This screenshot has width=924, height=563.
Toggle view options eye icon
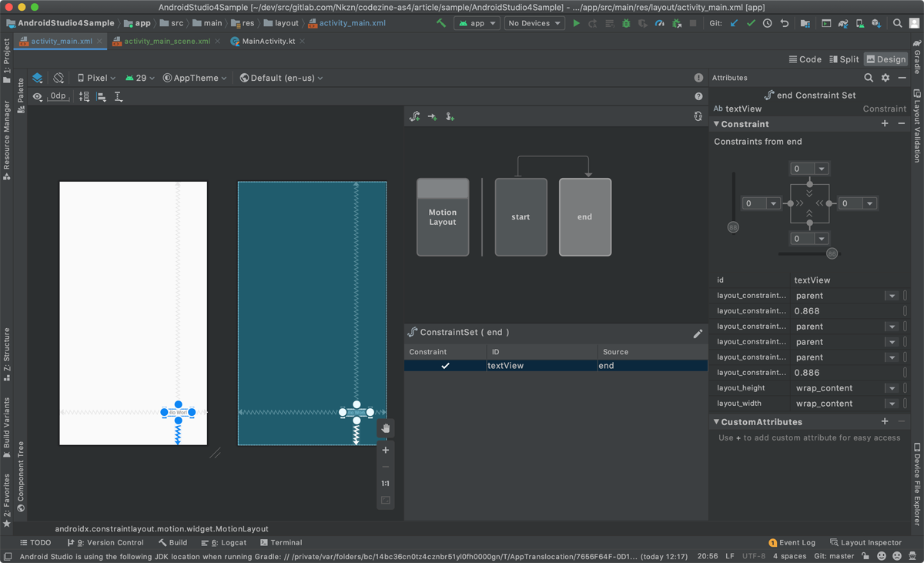[37, 97]
